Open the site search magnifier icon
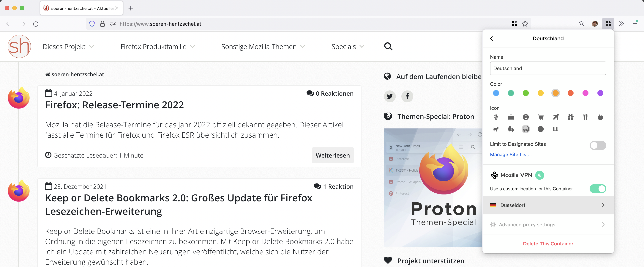The image size is (644, 267). pyautogui.click(x=388, y=46)
